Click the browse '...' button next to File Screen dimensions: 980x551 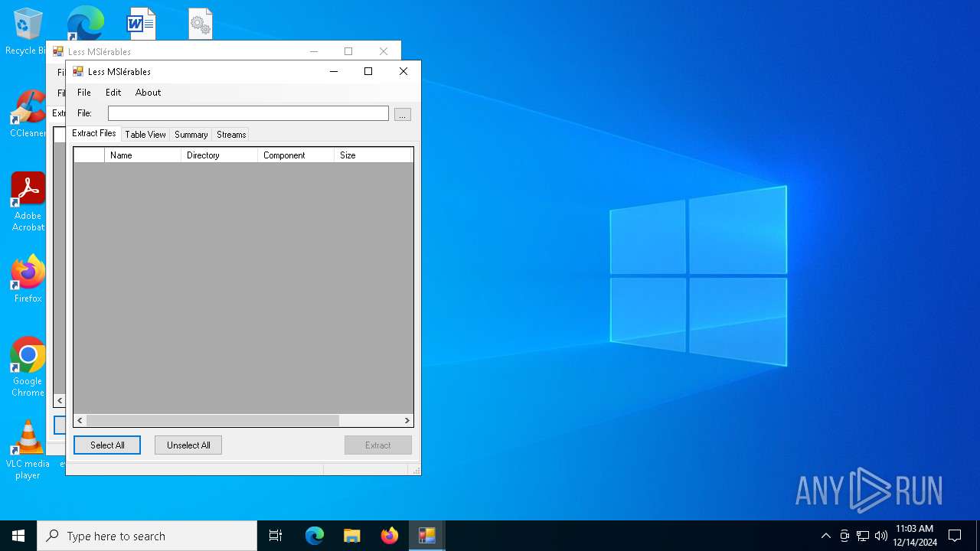(403, 114)
